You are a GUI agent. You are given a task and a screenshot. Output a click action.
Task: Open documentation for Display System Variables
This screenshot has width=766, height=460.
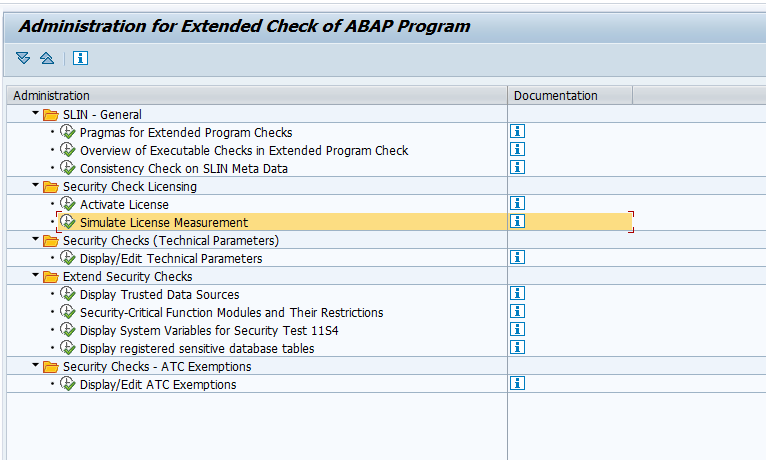(517, 330)
